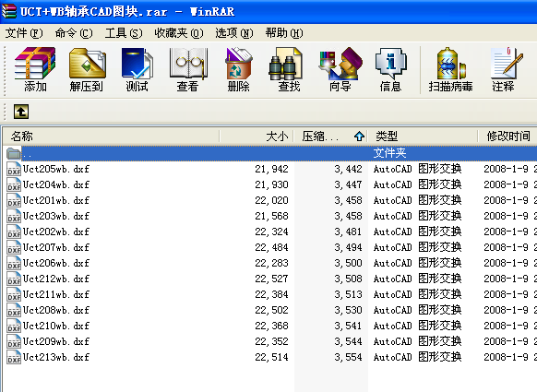Screen dimensions: 537x392
Task: Sort by 类型 column header
Action: pos(423,137)
